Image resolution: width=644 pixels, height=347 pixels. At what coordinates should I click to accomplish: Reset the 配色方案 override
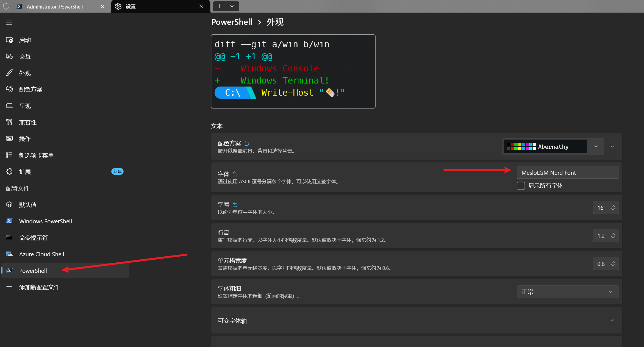247,143
